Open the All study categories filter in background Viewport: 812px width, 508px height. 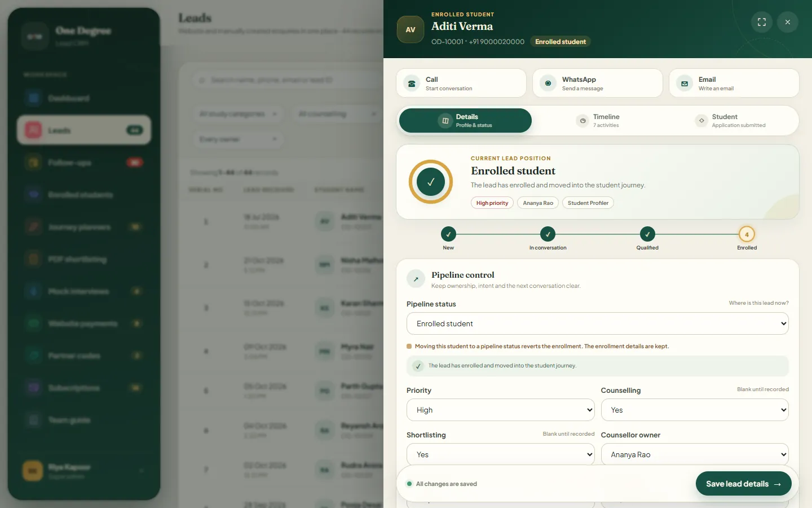tap(237, 114)
